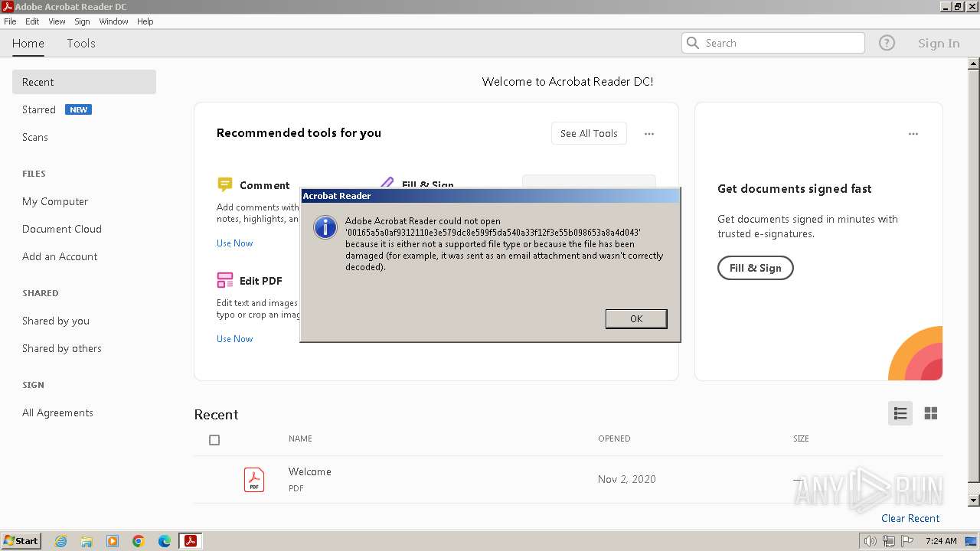Open options menu for signing card
The image size is (980, 551).
click(x=913, y=134)
